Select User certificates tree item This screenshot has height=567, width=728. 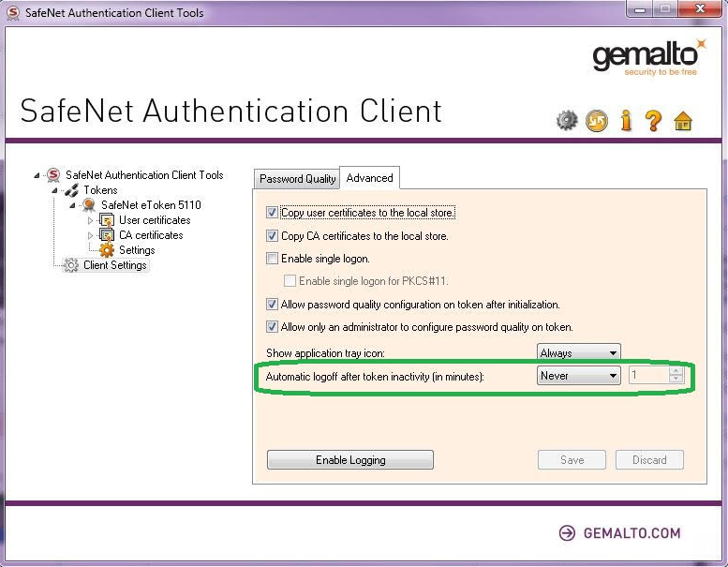click(155, 220)
